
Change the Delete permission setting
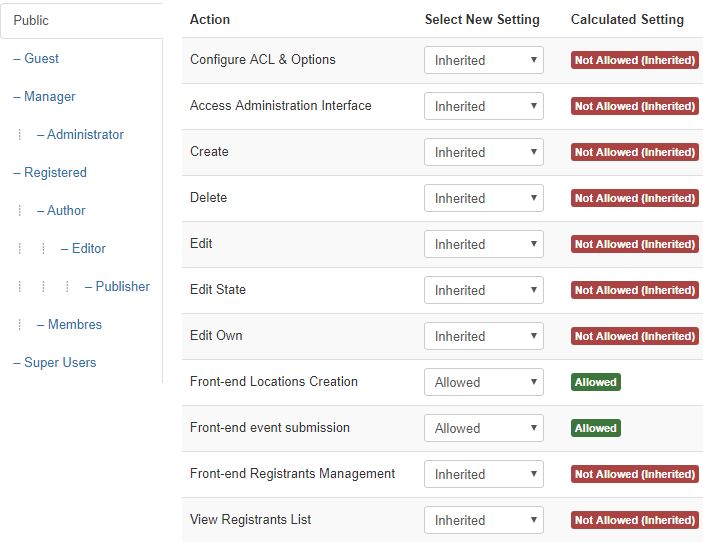point(484,198)
